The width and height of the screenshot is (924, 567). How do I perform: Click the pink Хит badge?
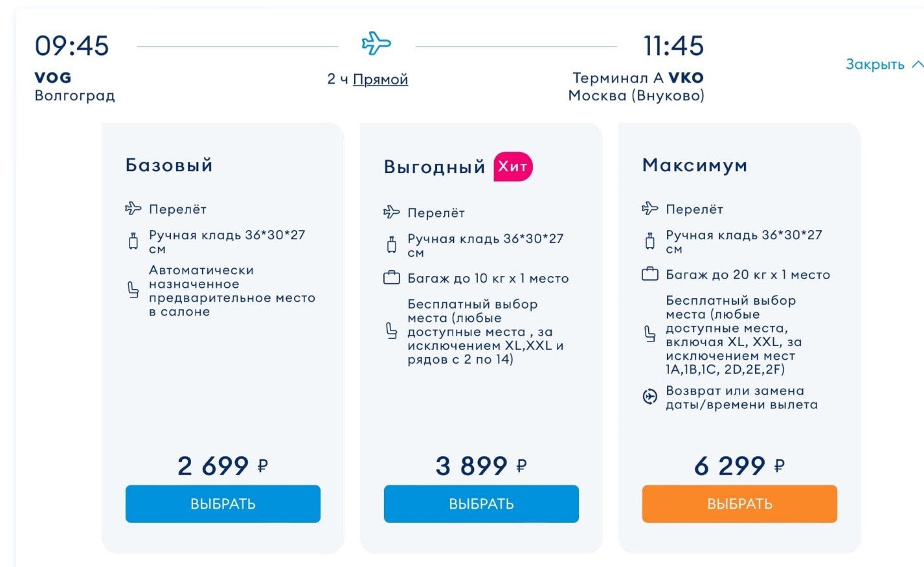point(513,167)
